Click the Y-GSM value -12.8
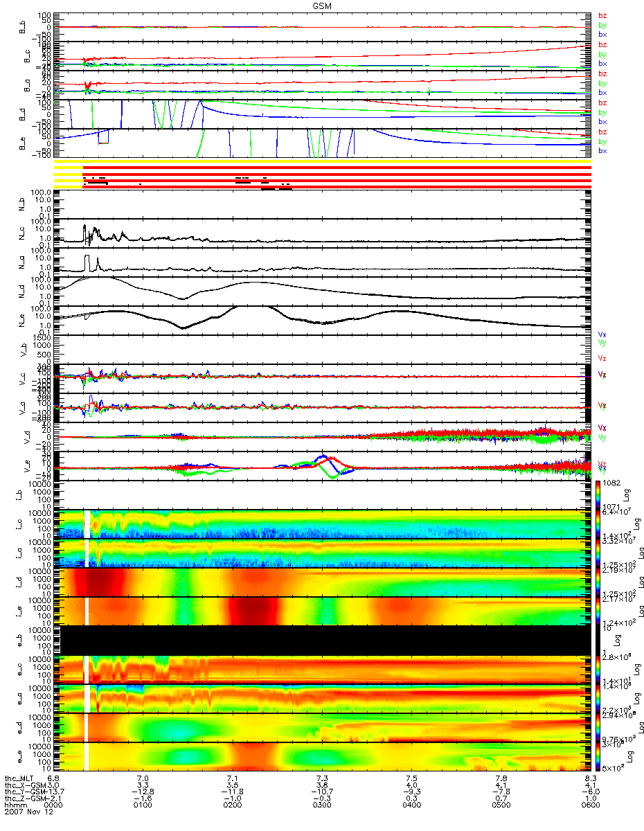Image resolution: width=644 pixels, height=831 pixels. pyautogui.click(x=143, y=792)
